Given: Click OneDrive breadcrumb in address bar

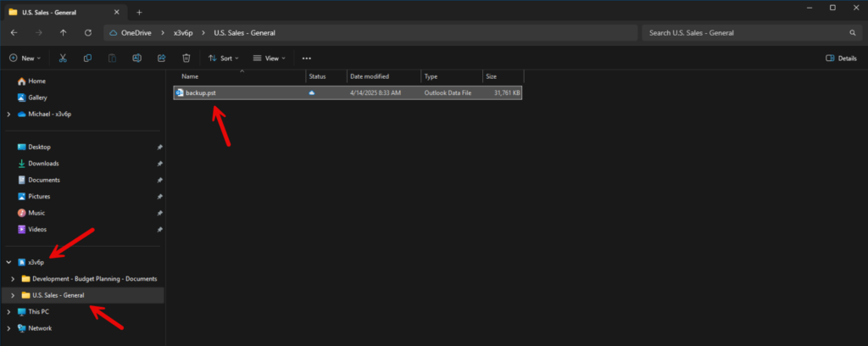Looking at the screenshot, I should click(x=136, y=33).
